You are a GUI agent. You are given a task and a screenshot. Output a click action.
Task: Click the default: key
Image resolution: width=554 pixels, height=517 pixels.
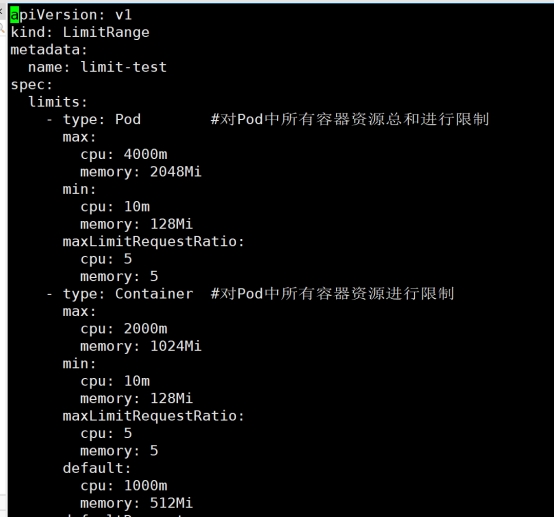click(97, 469)
